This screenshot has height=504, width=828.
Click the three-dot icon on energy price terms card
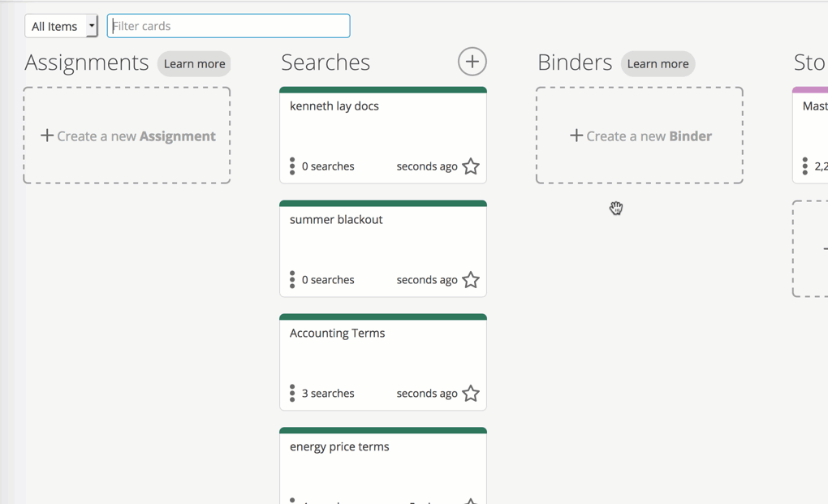coord(291,502)
